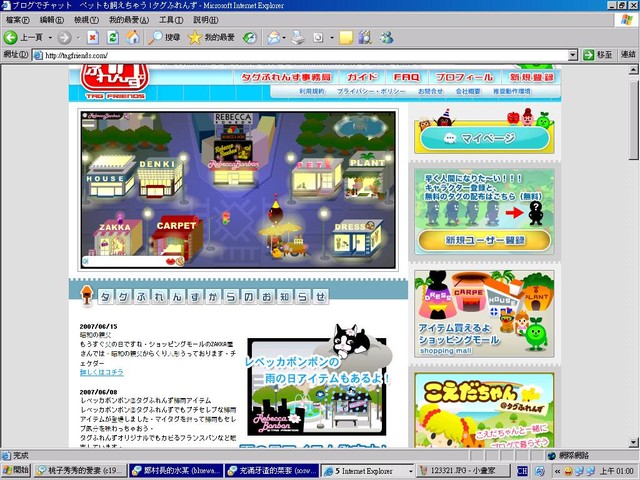This screenshot has height=480, width=640.
Task: Expand the address bar URL dropdown
Action: pyautogui.click(x=573, y=55)
